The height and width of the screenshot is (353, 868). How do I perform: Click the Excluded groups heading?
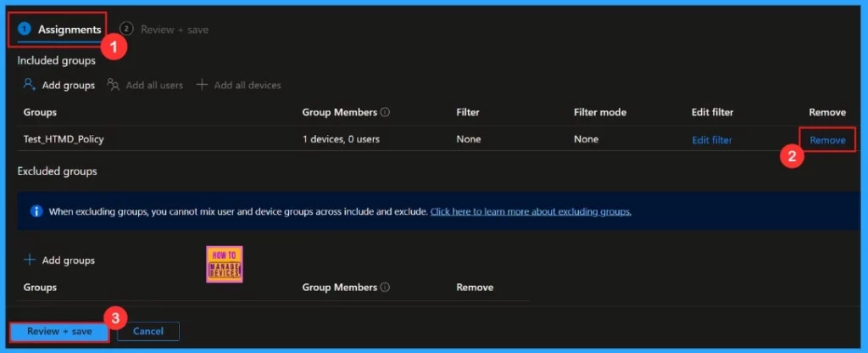coord(57,171)
